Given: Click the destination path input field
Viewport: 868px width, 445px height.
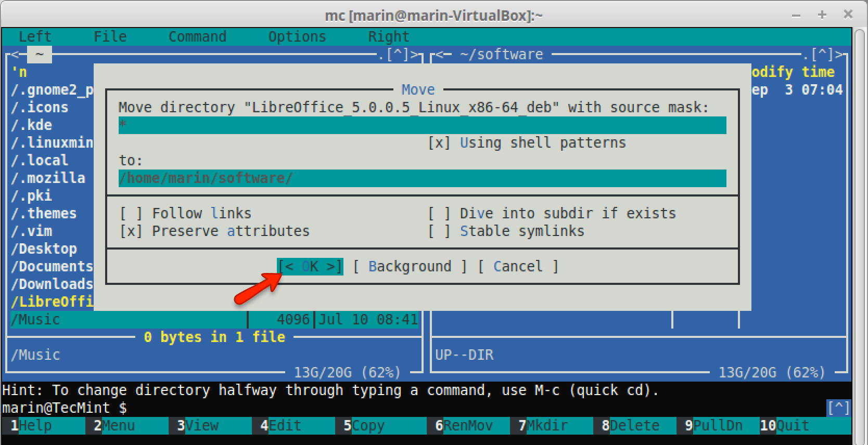Looking at the screenshot, I should [x=422, y=178].
